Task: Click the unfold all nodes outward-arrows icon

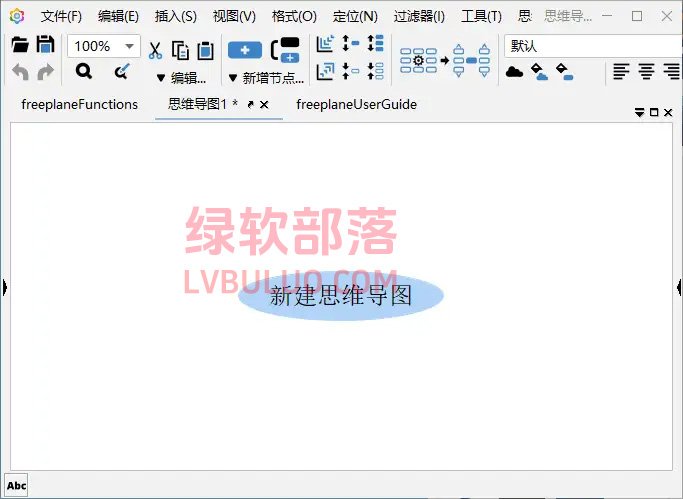Action: (x=375, y=44)
